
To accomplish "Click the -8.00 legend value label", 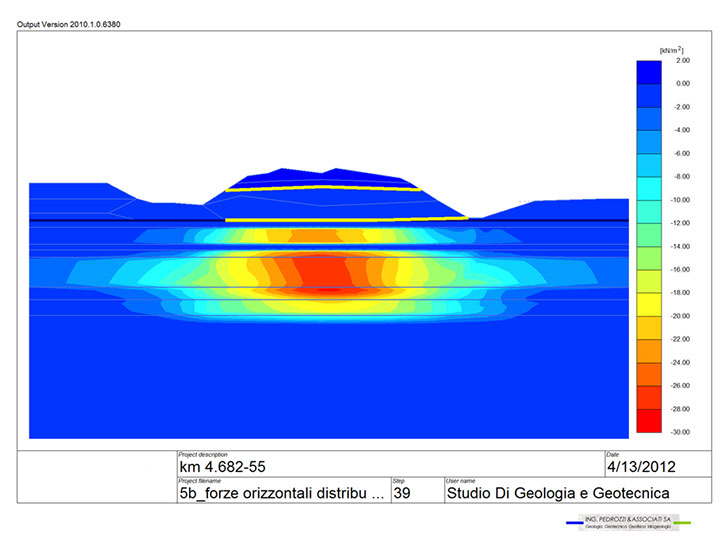I will (680, 176).
